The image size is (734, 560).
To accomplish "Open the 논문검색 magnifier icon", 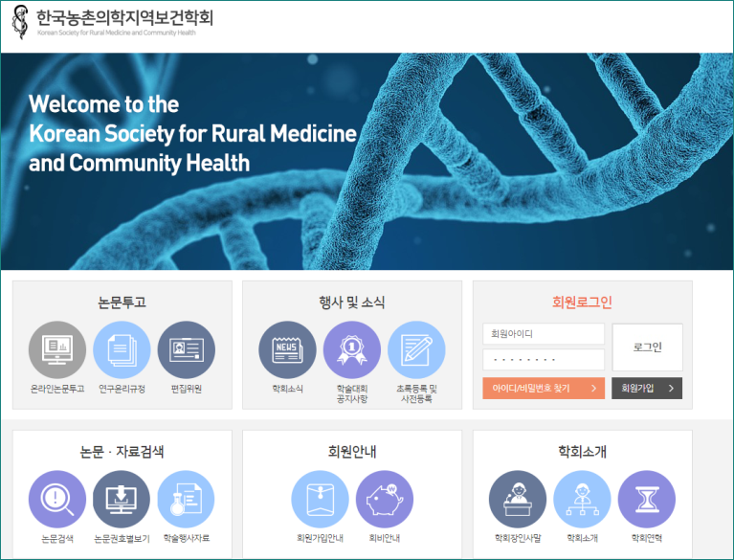I will click(57, 499).
